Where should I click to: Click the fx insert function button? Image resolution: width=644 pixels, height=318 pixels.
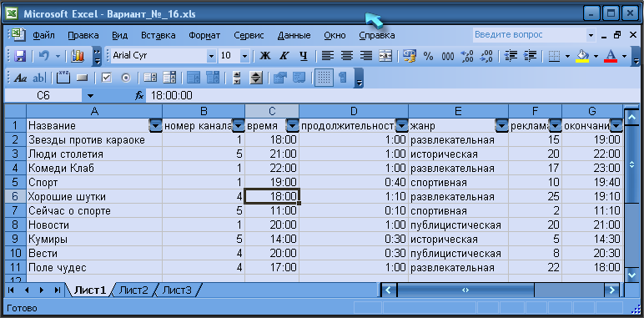[139, 96]
